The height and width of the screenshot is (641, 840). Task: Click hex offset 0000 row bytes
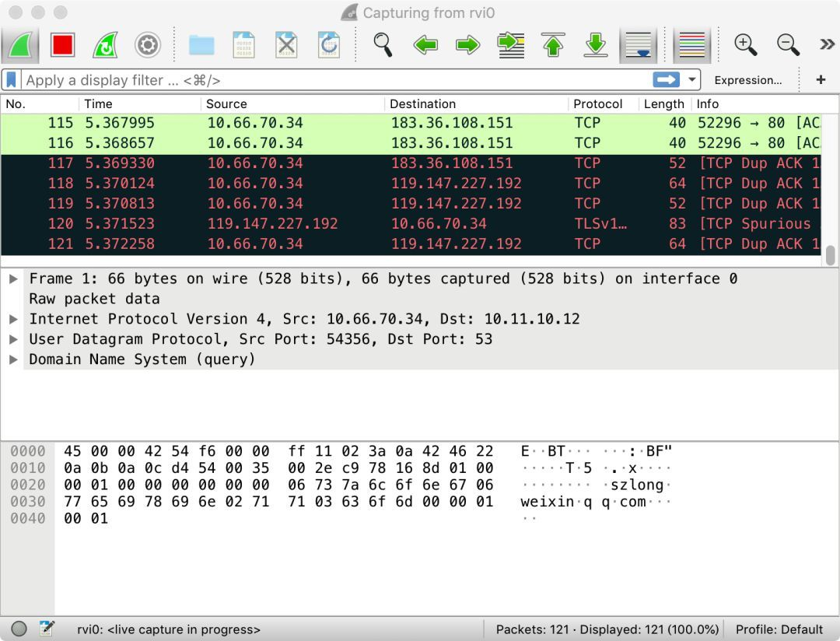[278, 451]
